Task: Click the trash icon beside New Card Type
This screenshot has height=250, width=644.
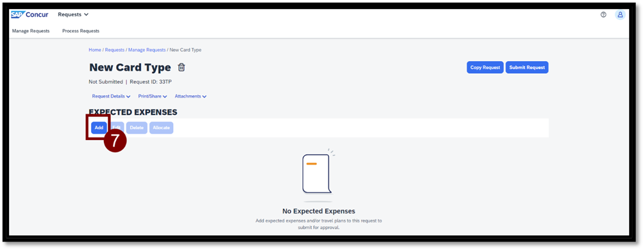Action: (x=181, y=67)
